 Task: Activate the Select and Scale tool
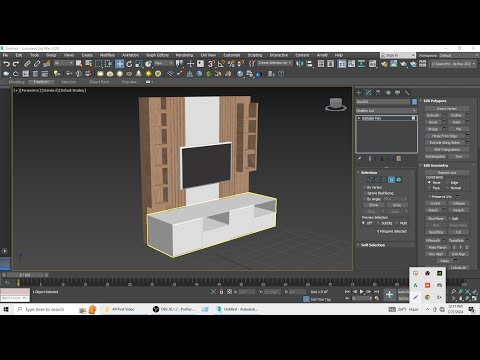pos(139,64)
